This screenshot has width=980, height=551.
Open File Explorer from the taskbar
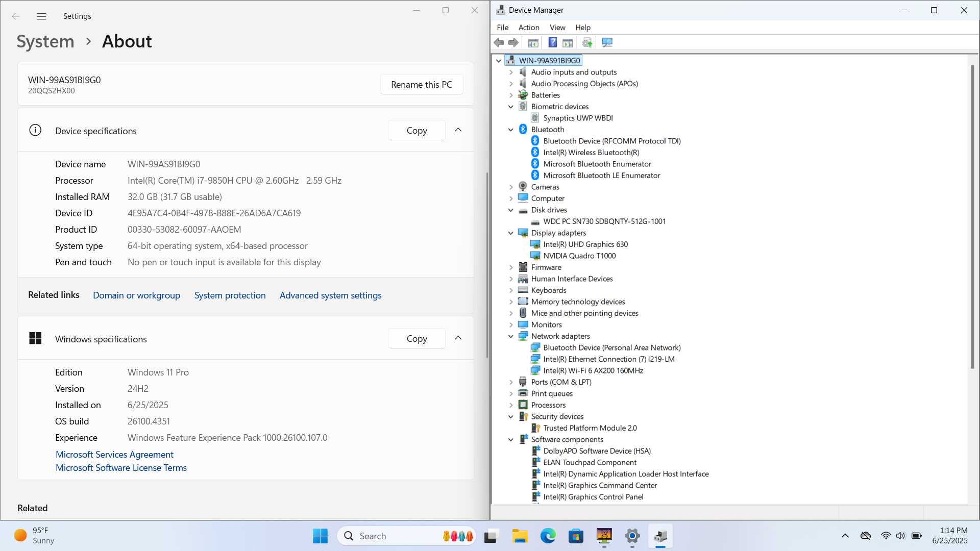point(520,536)
